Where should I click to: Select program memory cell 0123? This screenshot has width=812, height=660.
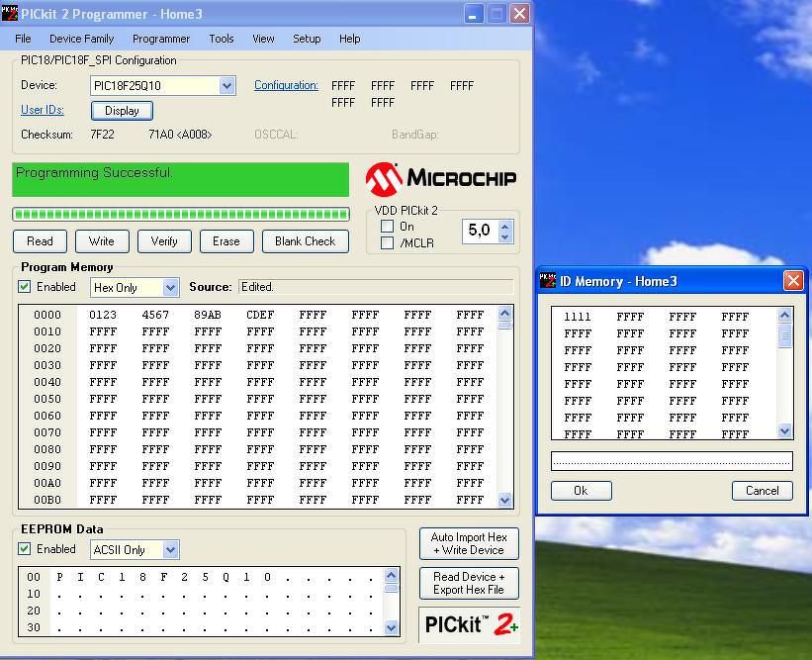click(103, 315)
